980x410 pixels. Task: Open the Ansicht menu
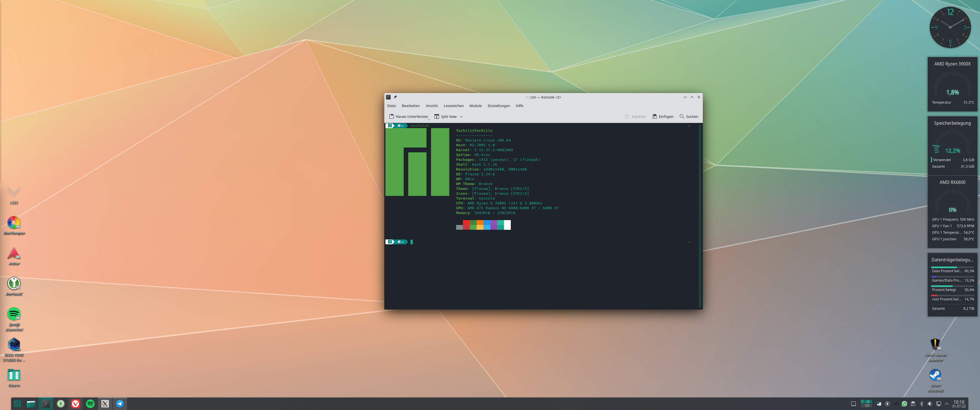(x=431, y=106)
